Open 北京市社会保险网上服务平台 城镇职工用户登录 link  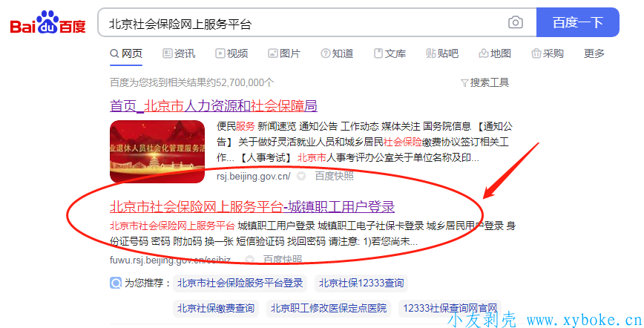[x=252, y=206]
